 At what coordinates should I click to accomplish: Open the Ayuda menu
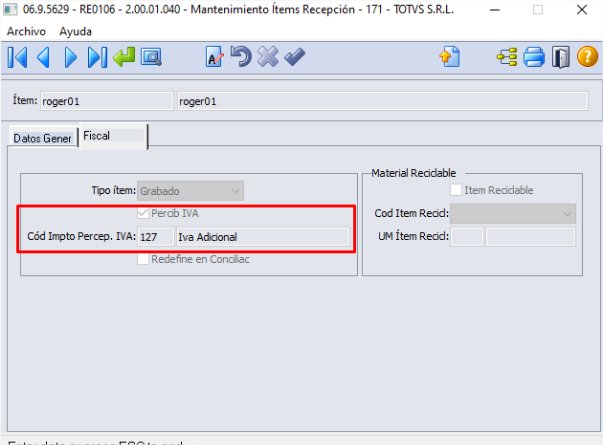coord(75,31)
